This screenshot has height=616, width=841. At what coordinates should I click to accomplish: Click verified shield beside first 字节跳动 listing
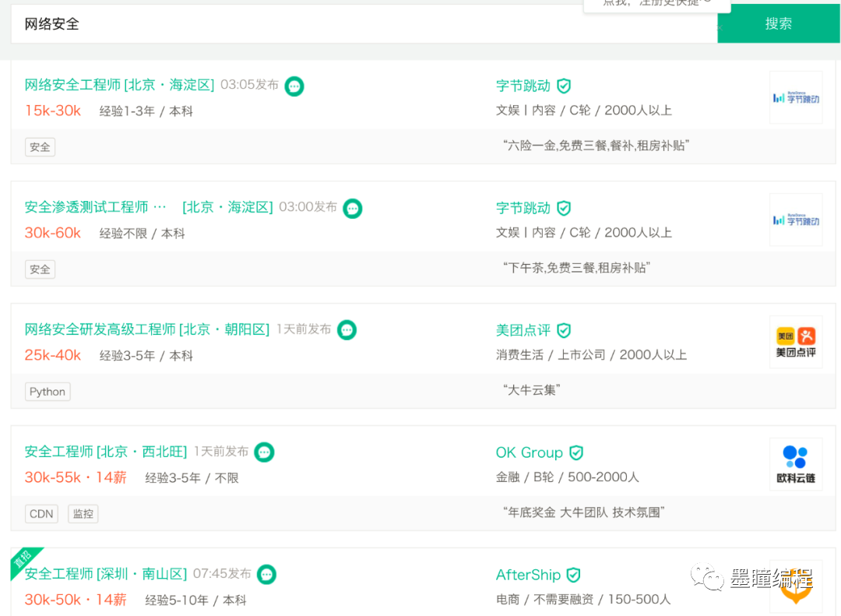point(564,86)
